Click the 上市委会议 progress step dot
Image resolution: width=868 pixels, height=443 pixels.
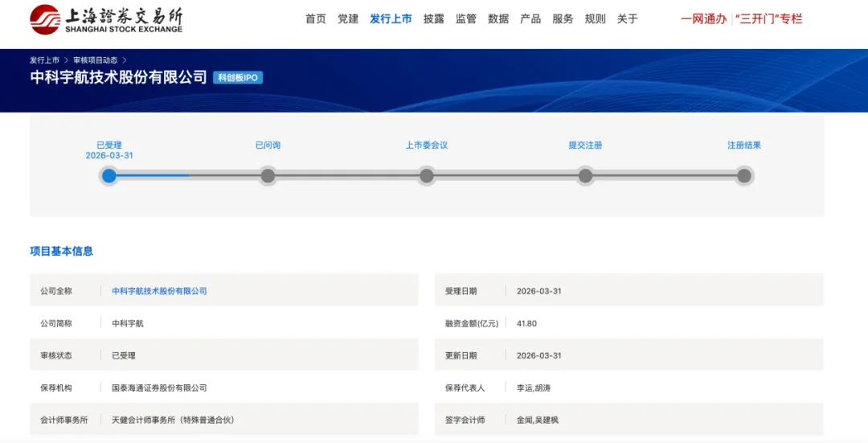tap(426, 175)
